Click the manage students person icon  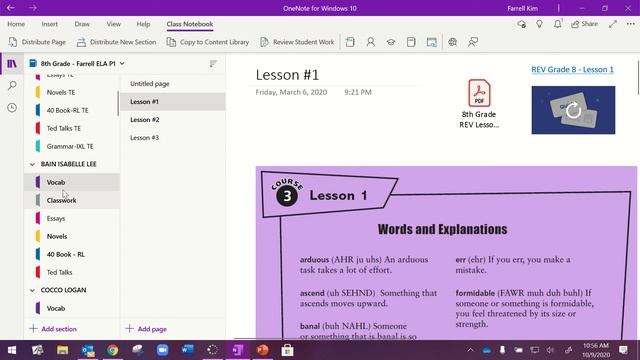pos(371,42)
